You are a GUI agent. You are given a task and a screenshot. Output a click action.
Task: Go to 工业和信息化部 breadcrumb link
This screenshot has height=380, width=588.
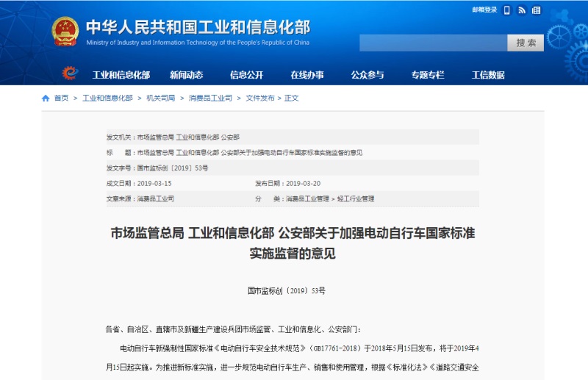coord(107,98)
